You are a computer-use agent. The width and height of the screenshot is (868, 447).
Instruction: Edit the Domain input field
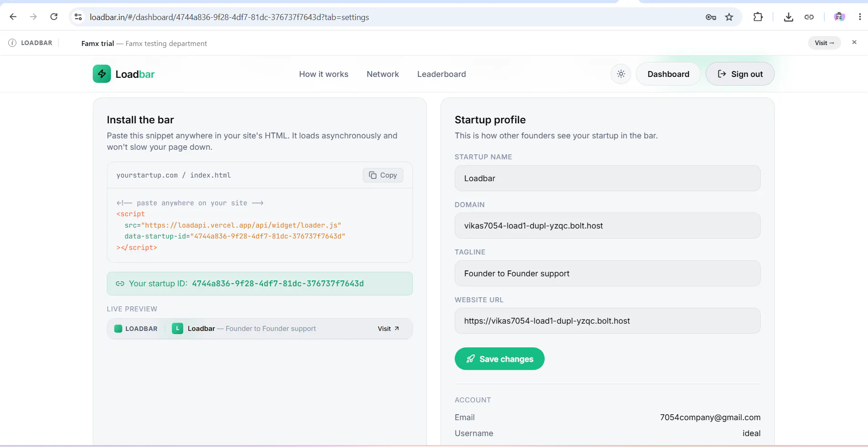click(607, 226)
